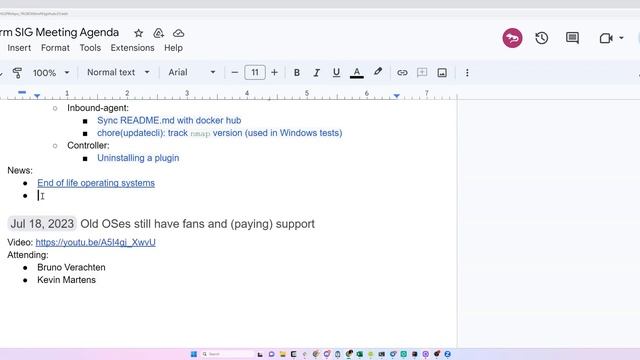Click the font size field showing 11
The image size is (640, 360).
point(255,73)
